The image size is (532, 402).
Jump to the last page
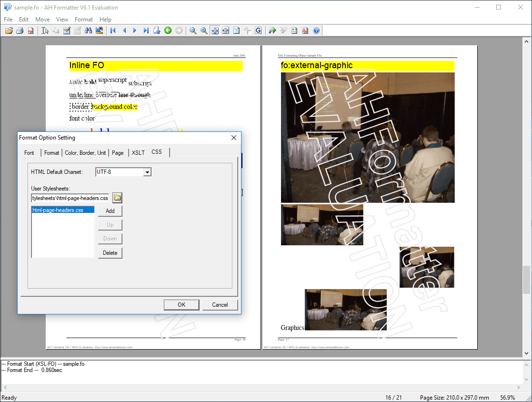(x=146, y=30)
